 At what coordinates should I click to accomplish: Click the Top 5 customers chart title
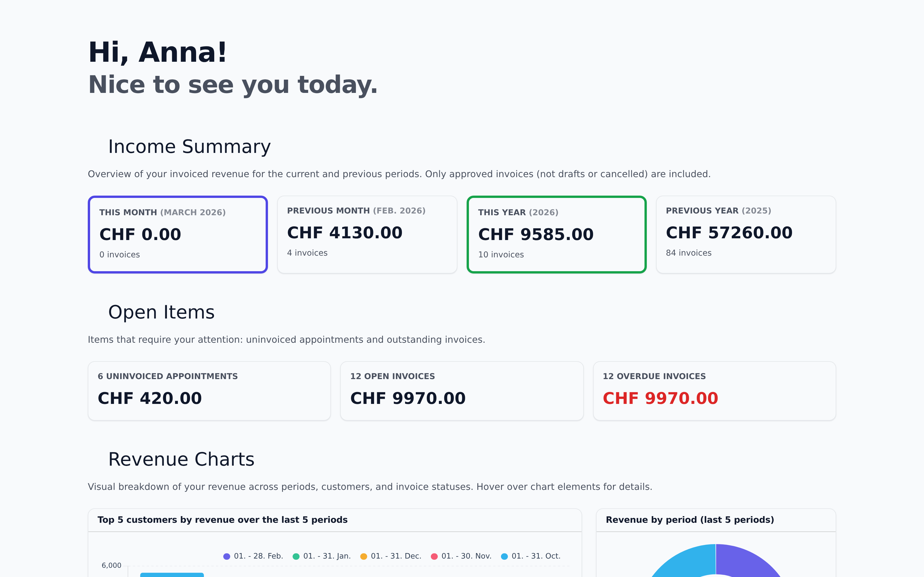point(223,520)
